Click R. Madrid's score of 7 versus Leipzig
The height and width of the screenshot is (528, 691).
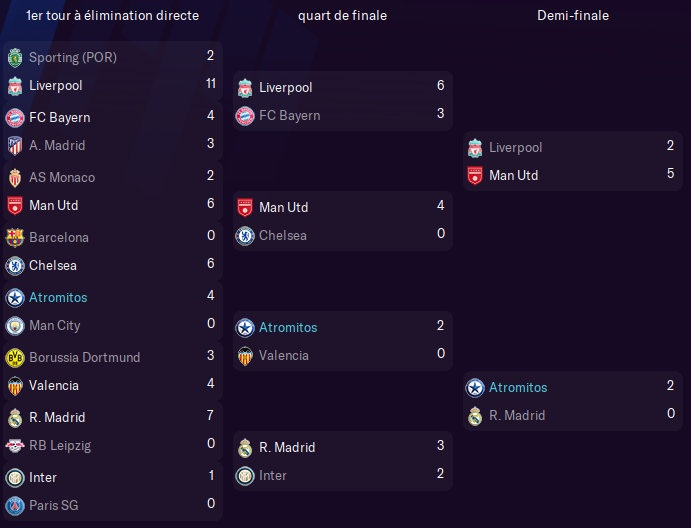click(211, 415)
